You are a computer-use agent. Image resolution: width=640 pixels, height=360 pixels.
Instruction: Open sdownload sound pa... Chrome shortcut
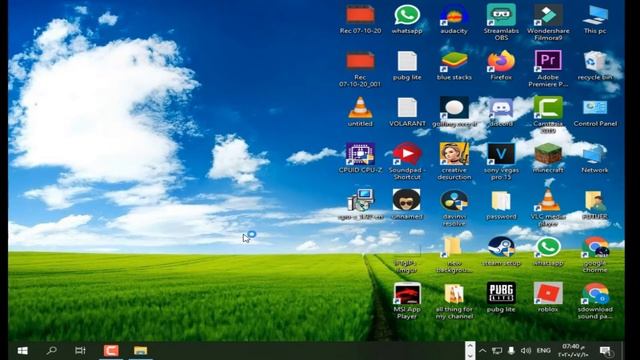595,301
